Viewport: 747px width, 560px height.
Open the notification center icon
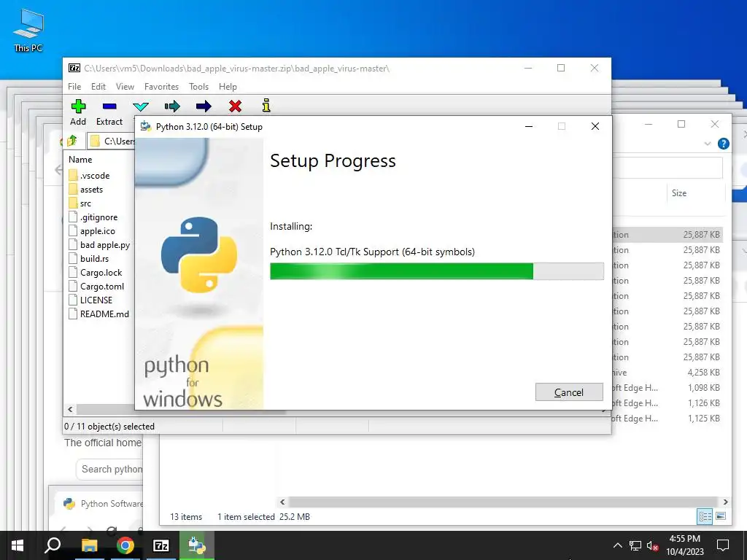(x=723, y=545)
